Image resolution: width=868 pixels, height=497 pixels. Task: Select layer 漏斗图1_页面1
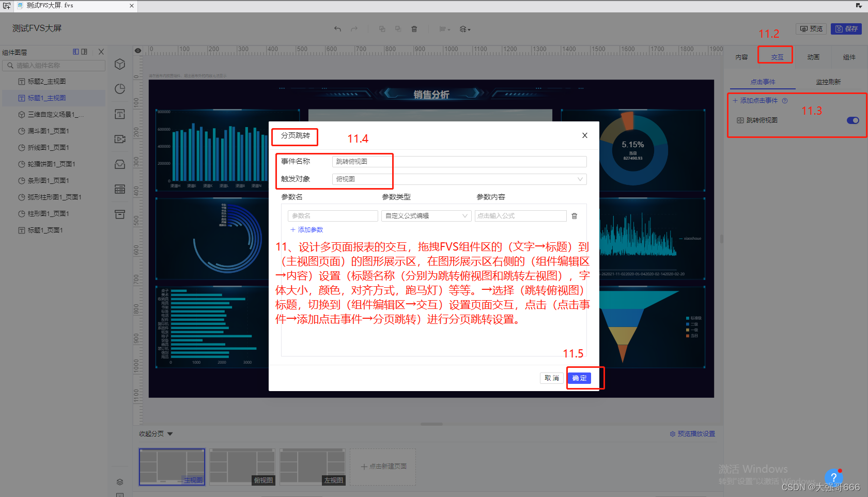(54, 131)
